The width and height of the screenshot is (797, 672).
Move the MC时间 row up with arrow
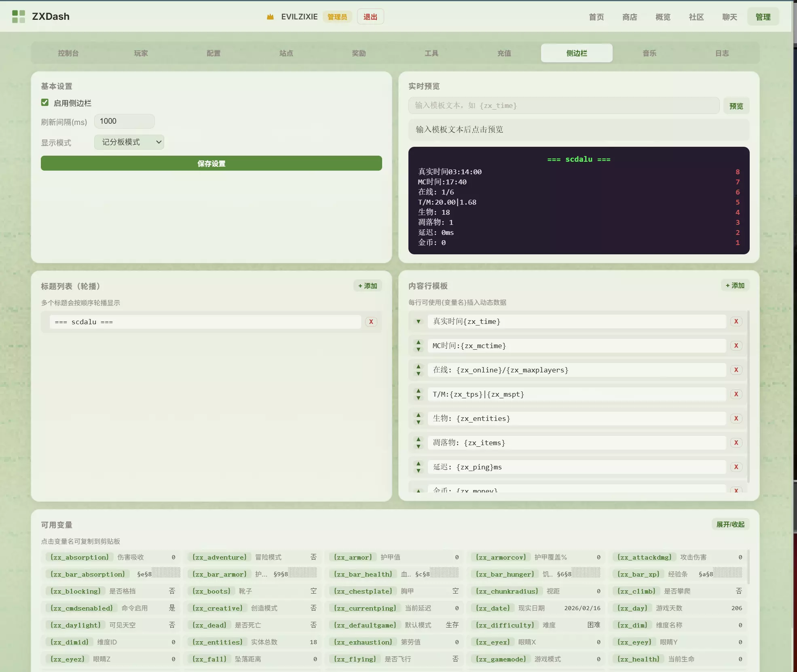[419, 342]
